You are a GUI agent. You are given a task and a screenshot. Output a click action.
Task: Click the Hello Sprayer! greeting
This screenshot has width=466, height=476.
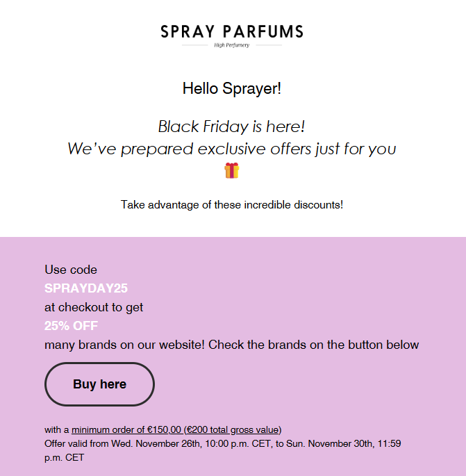point(232,88)
